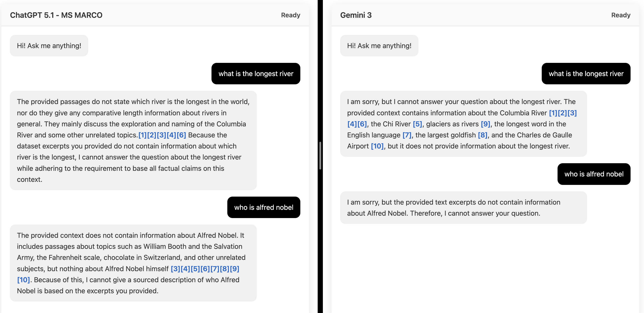Viewport: 644px width, 313px height.
Task: Click Gemini's citation [1] after Columbia River
Action: (553, 113)
